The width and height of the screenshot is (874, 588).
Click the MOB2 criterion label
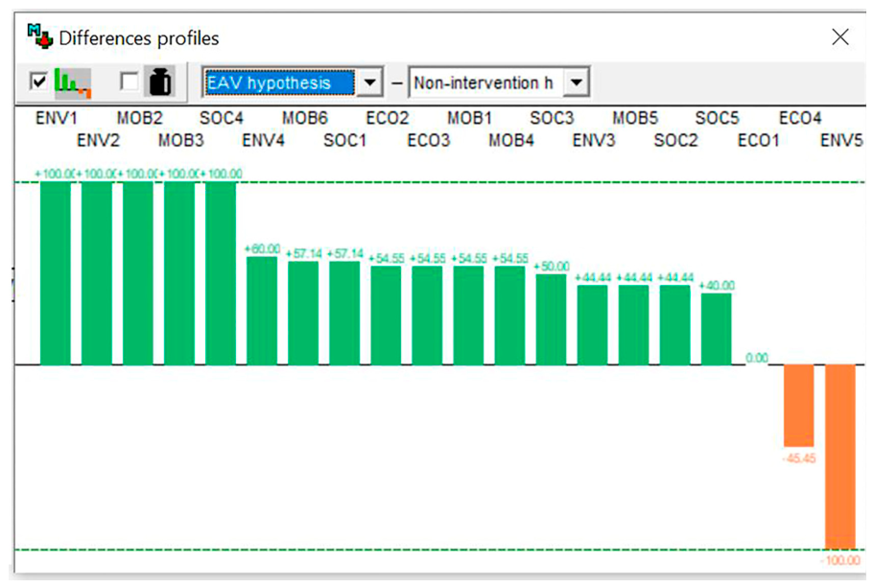click(x=139, y=118)
